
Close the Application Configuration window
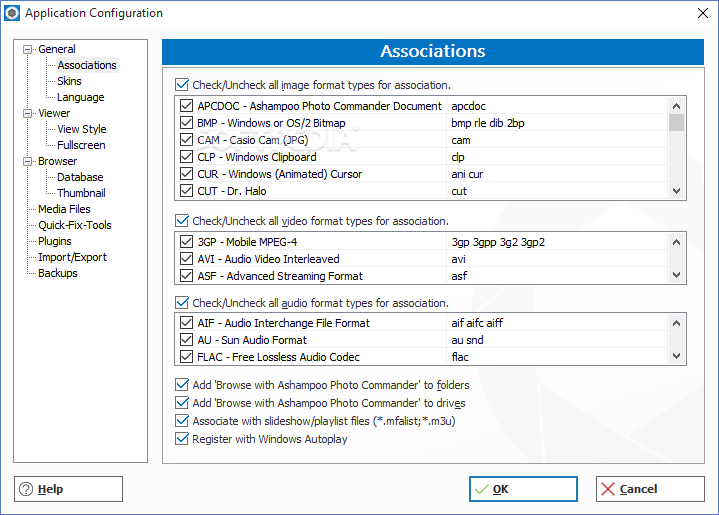coord(703,13)
